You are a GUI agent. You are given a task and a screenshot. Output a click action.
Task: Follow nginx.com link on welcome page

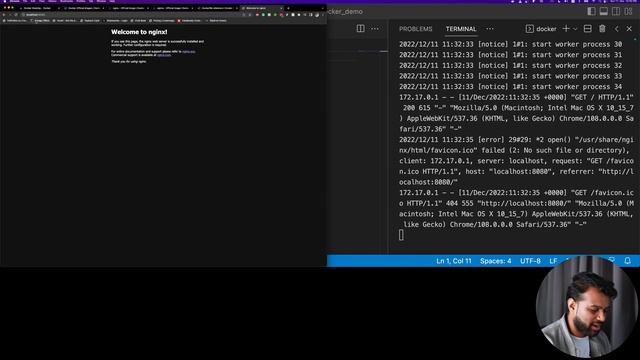(164, 55)
